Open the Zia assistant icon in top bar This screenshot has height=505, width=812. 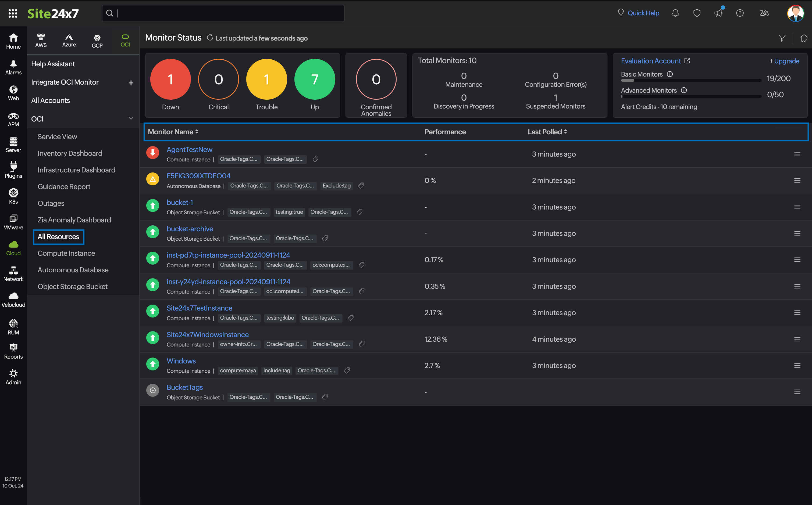click(764, 13)
